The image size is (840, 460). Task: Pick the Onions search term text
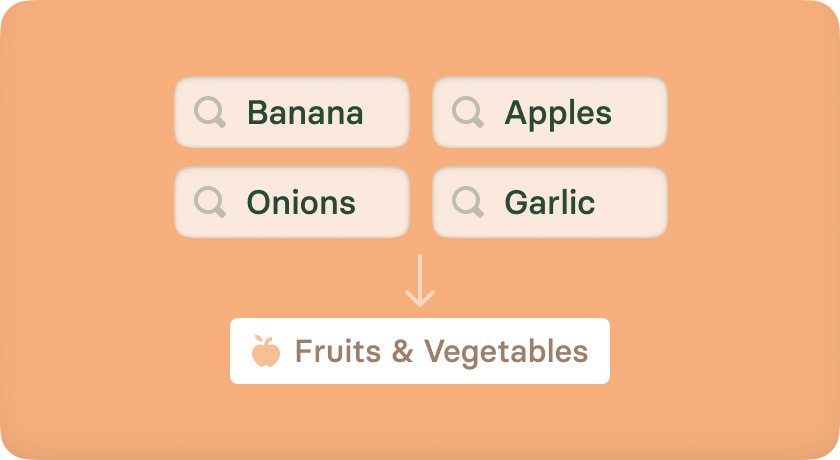(x=301, y=202)
